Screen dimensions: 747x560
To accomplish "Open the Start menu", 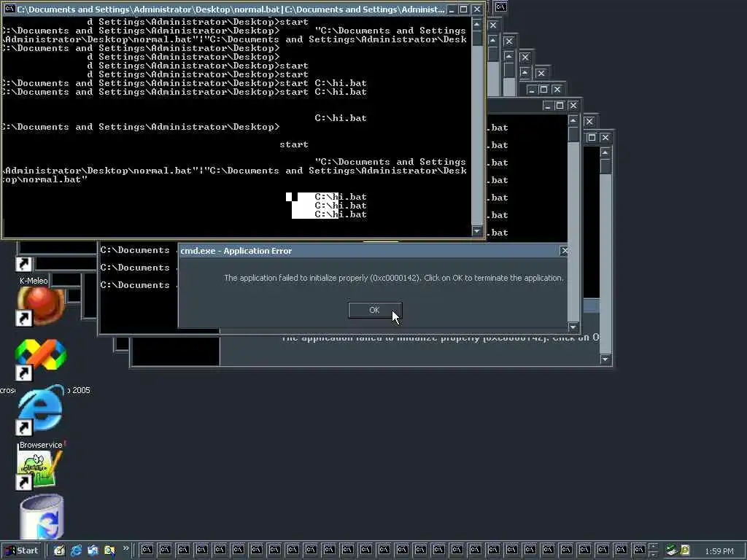I will pyautogui.click(x=21, y=551).
